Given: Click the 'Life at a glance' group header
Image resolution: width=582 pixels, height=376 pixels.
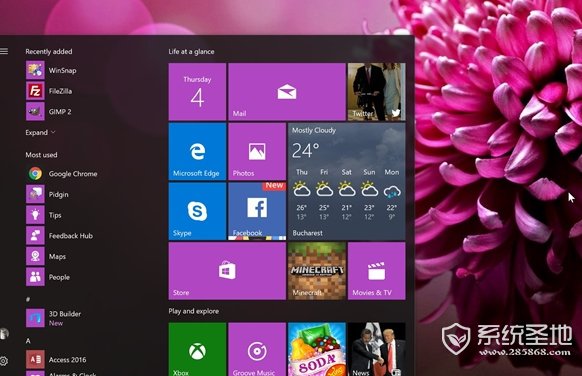Looking at the screenshot, I should [x=191, y=52].
